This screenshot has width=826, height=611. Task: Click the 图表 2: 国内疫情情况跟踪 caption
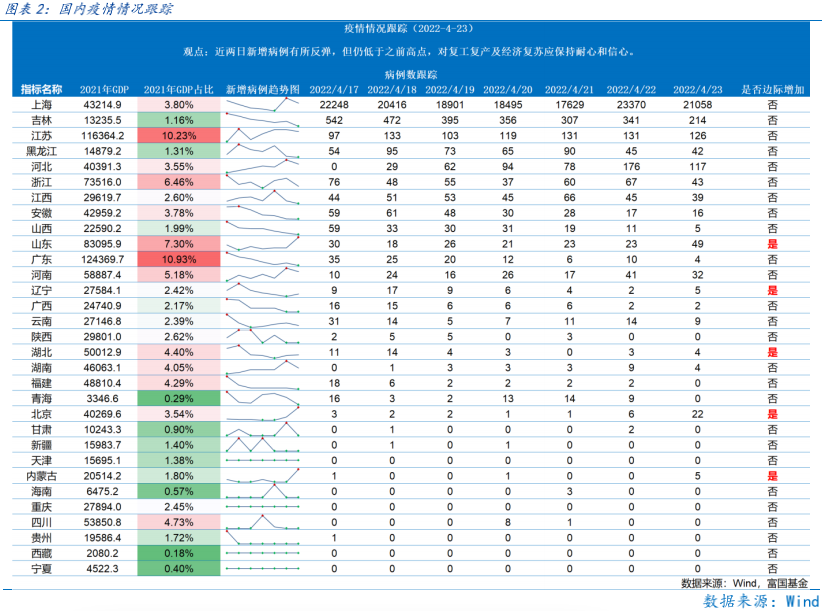(x=88, y=9)
